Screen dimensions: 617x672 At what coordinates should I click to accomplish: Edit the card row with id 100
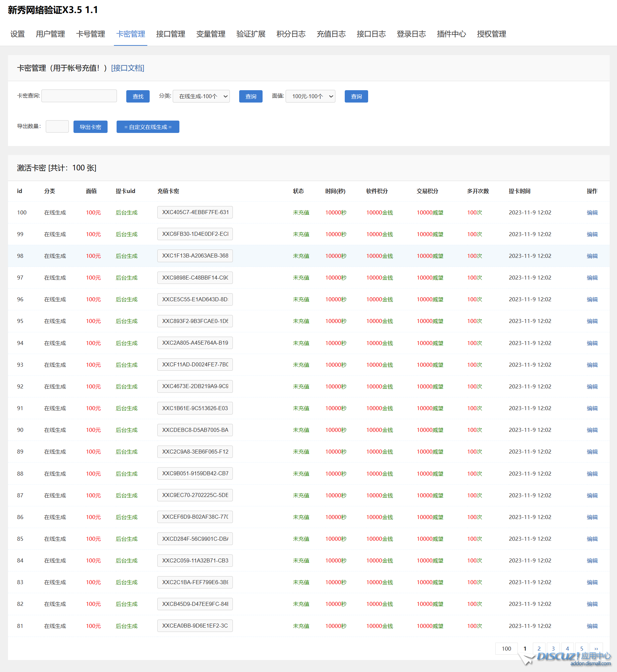point(592,213)
